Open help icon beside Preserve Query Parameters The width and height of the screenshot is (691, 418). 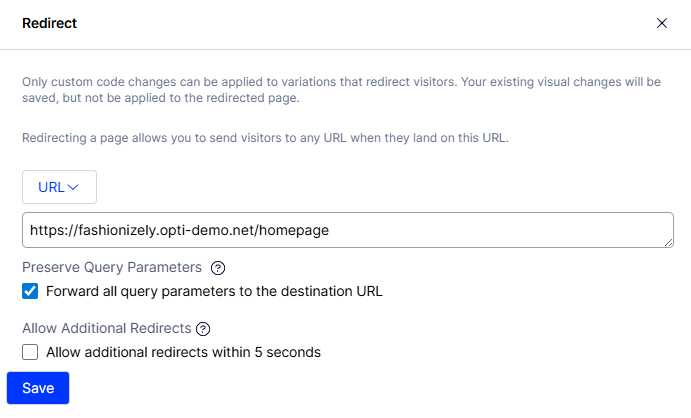[218, 268]
